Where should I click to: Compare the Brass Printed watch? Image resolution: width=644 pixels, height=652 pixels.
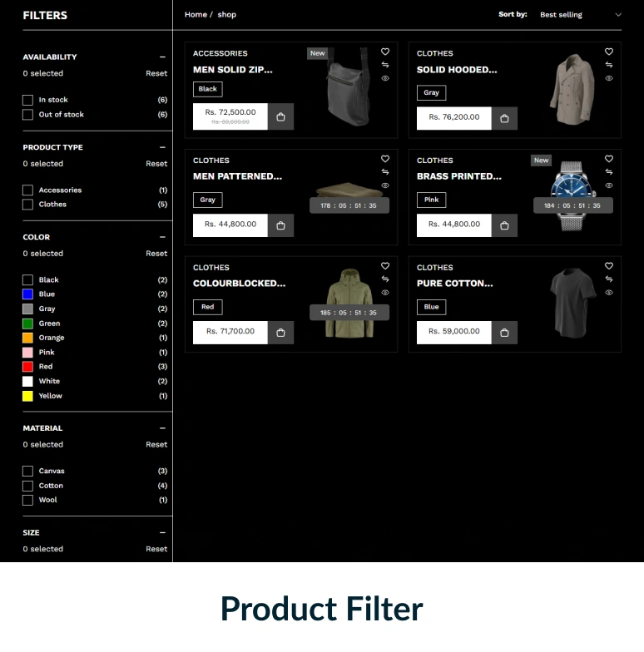pyautogui.click(x=609, y=171)
